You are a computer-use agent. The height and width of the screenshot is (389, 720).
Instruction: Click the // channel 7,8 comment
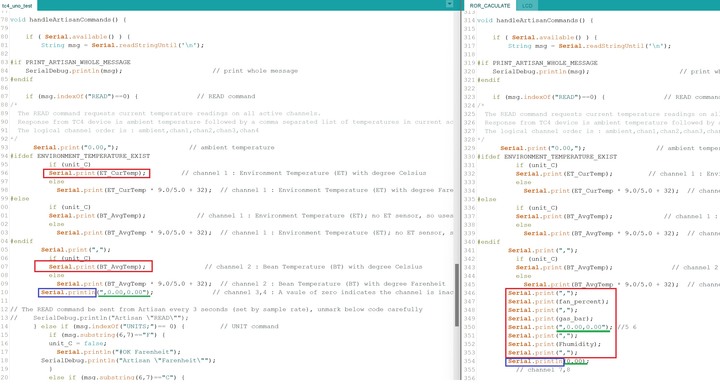[x=542, y=370]
